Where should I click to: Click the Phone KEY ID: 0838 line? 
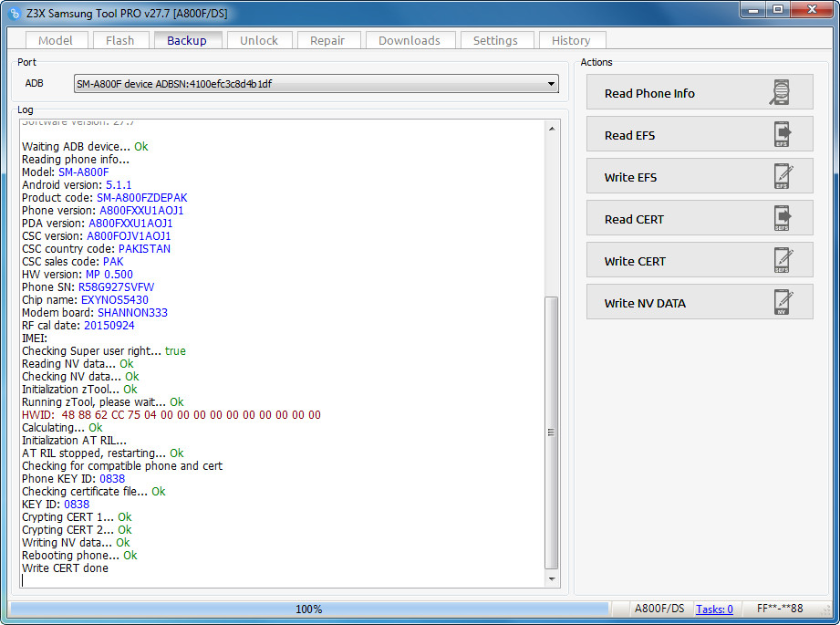click(73, 479)
